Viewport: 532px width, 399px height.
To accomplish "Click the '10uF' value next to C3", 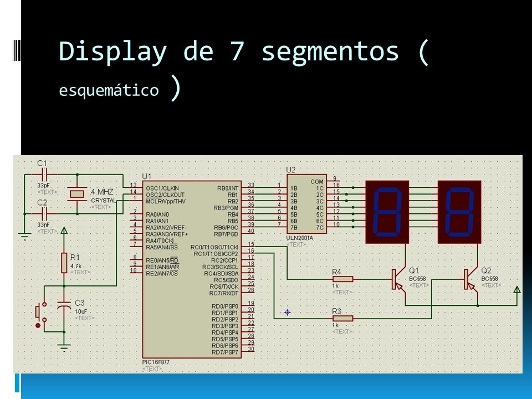I will tap(81, 311).
